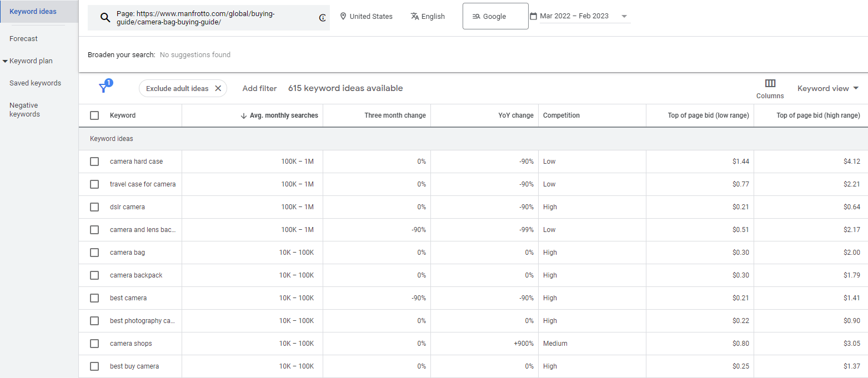The height and width of the screenshot is (378, 868).
Task: Open the Columns chooser icon
Action: (x=770, y=83)
